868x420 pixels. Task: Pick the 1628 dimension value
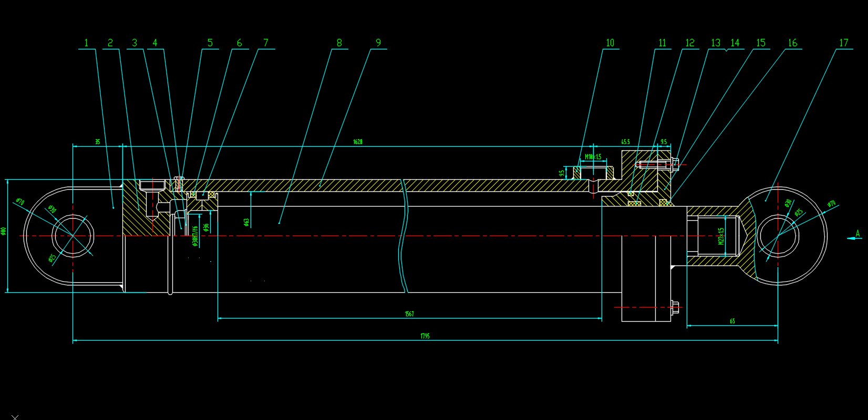pos(358,142)
